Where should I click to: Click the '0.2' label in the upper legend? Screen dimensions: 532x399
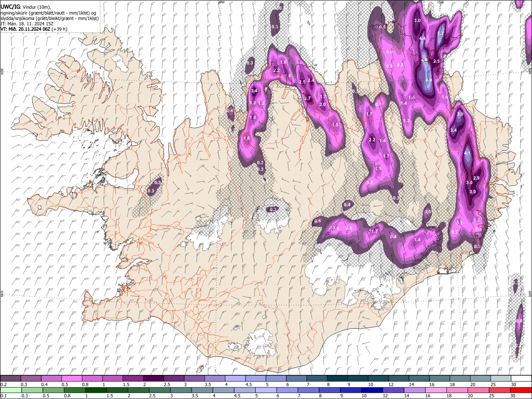pyautogui.click(x=4, y=384)
